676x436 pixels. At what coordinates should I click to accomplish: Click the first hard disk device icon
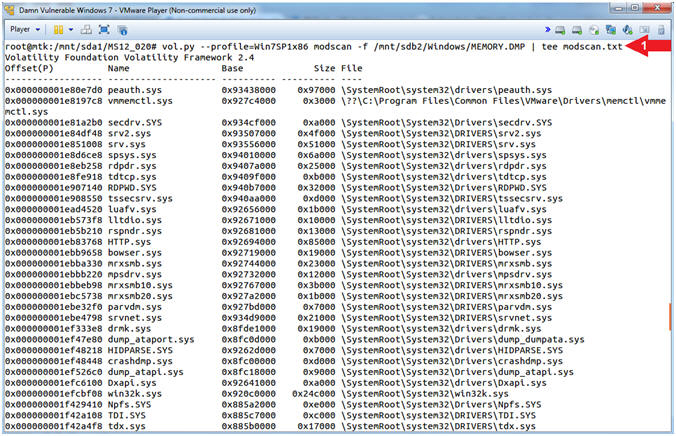tap(560, 30)
